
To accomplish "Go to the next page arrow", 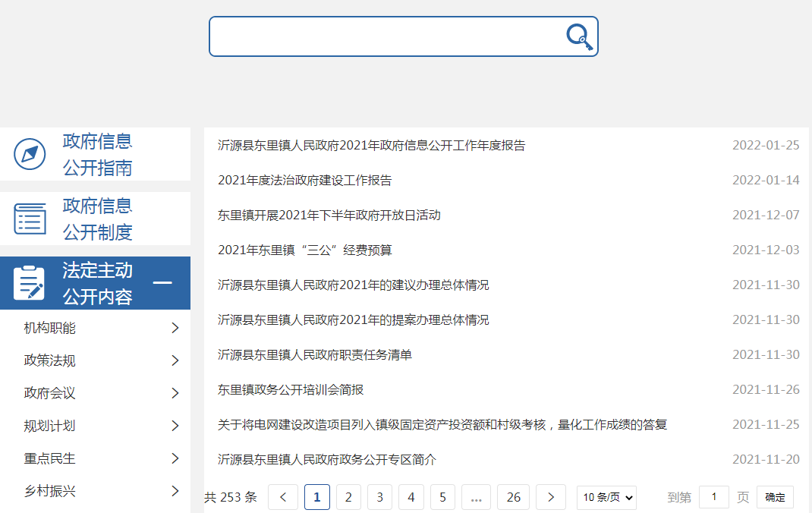I will (x=551, y=498).
